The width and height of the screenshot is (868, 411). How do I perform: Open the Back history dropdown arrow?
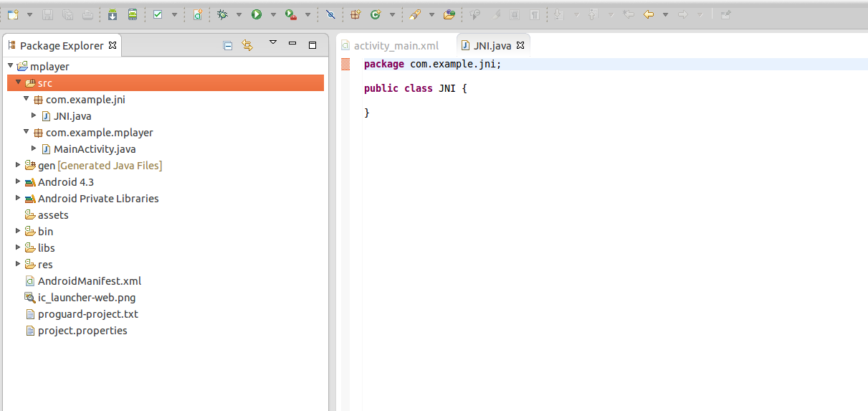665,14
